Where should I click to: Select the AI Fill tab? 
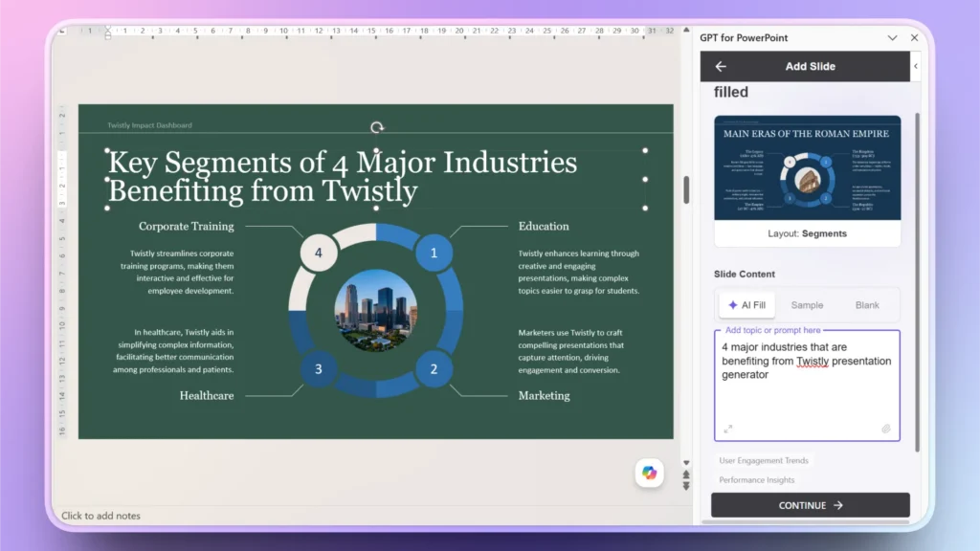click(x=746, y=305)
